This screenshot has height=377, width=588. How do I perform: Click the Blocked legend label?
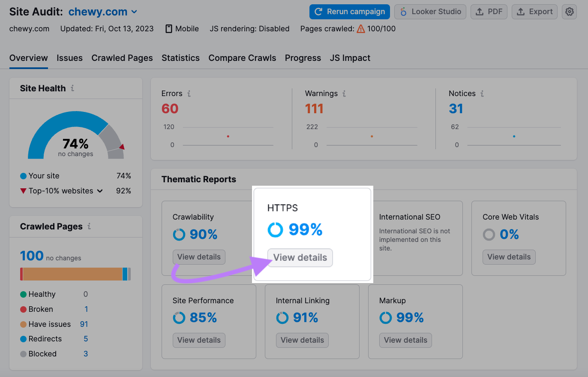pyautogui.click(x=42, y=354)
